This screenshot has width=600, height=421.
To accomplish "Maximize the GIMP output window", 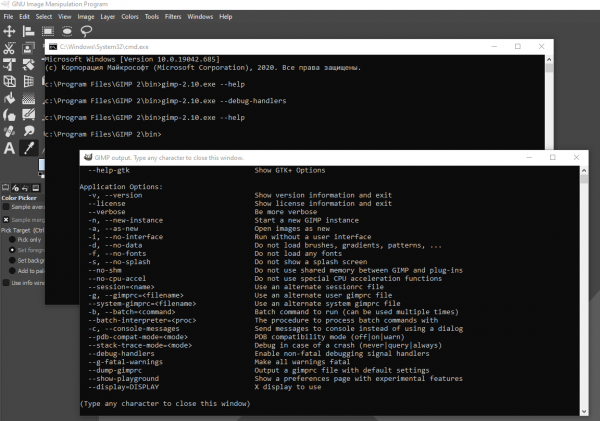I will 553,157.
